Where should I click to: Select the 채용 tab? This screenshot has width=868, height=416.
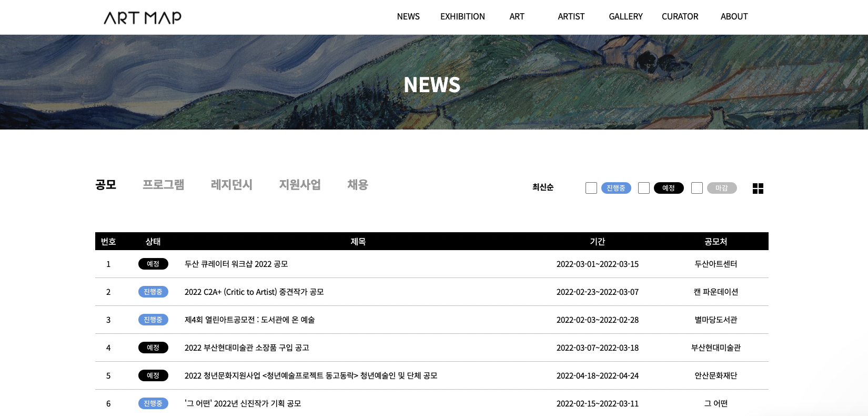coord(358,185)
